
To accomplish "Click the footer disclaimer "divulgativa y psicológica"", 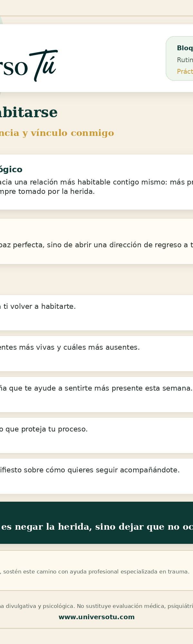I will coord(96,606).
